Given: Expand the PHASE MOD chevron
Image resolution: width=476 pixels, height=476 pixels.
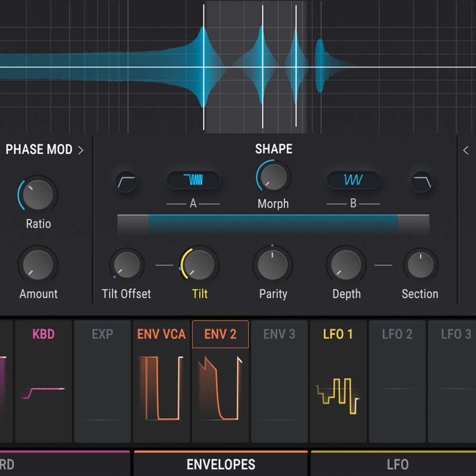Looking at the screenshot, I should pos(80,150).
